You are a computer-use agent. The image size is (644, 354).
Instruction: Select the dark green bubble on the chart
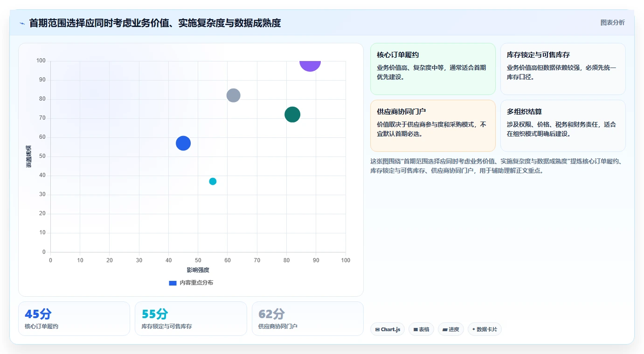click(292, 115)
